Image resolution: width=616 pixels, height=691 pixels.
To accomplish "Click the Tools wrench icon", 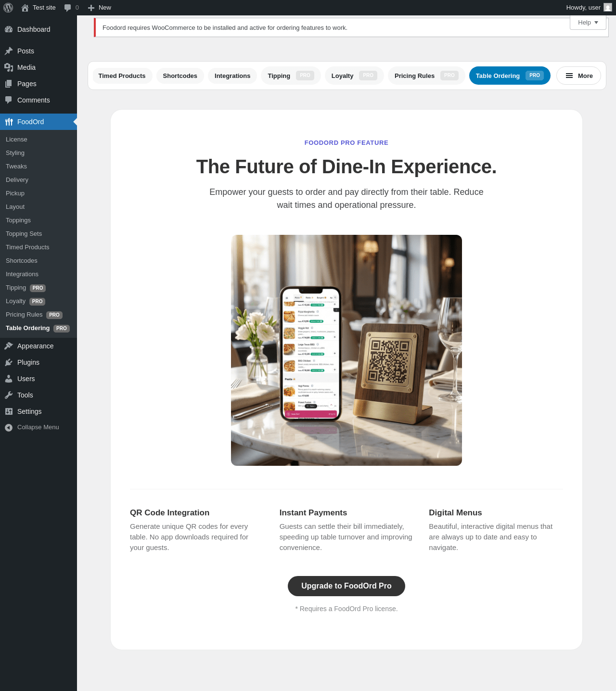I will [x=9, y=395].
